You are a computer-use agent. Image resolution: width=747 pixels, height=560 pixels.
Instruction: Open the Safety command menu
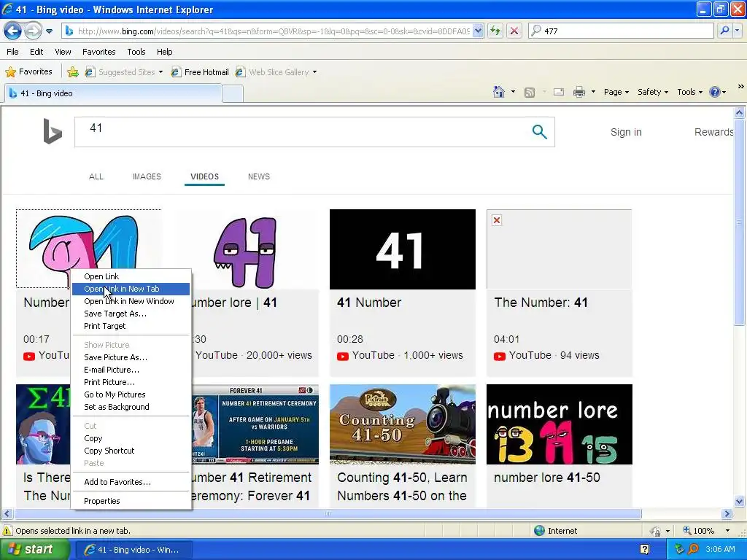pos(653,92)
